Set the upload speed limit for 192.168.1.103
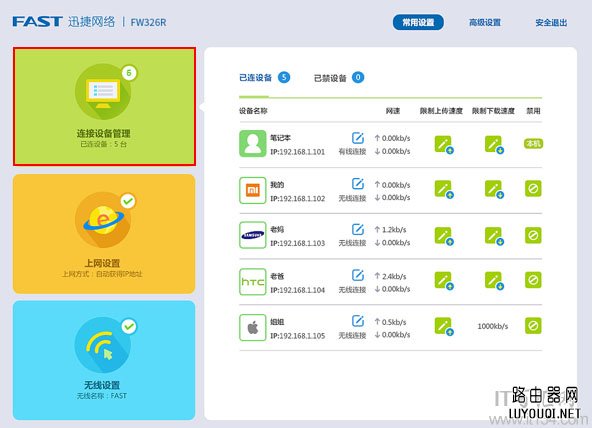This screenshot has width=592, height=428. [444, 236]
